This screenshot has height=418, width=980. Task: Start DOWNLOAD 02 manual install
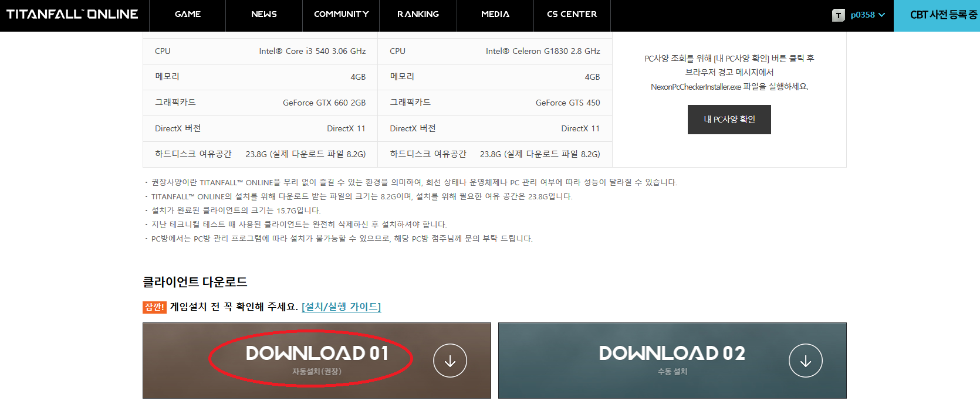tap(671, 359)
